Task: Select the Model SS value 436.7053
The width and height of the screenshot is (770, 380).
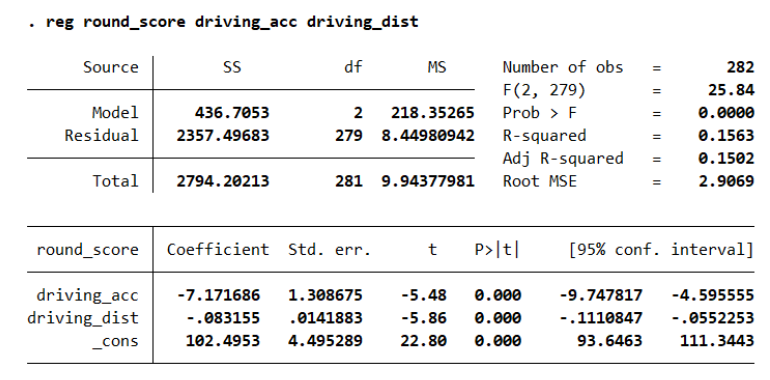Action: pos(232,113)
